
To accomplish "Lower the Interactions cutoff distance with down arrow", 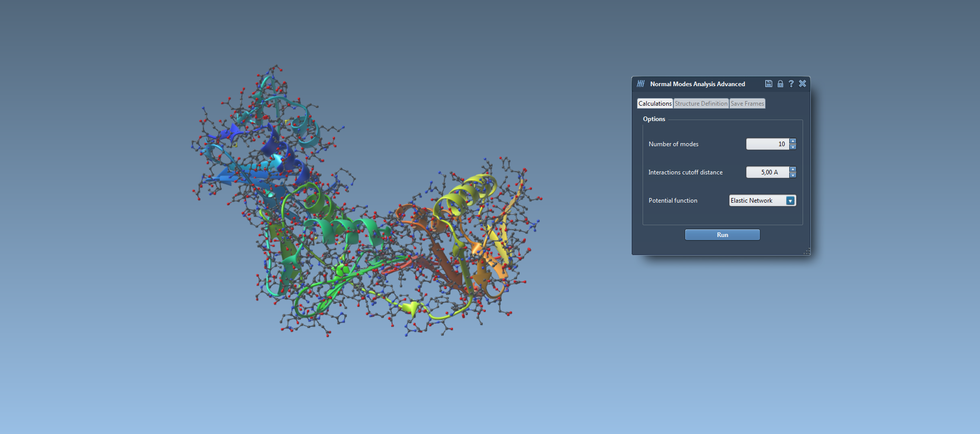I will coord(793,175).
